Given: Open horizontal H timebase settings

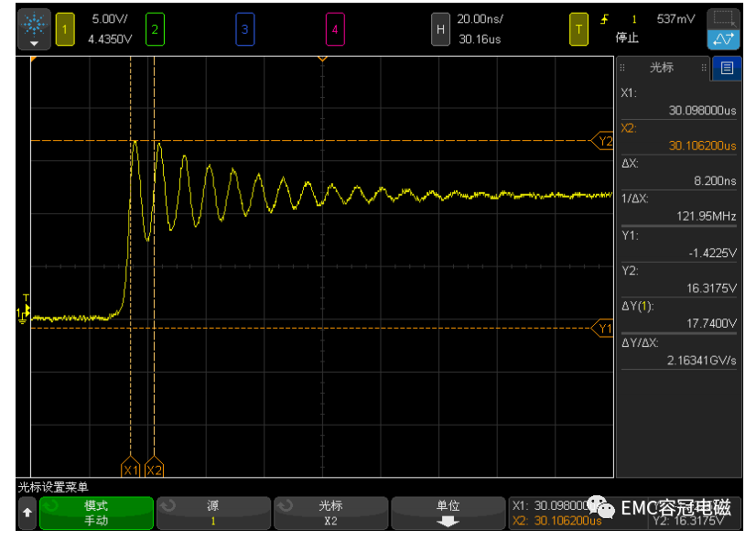Looking at the screenshot, I should click(x=440, y=29).
